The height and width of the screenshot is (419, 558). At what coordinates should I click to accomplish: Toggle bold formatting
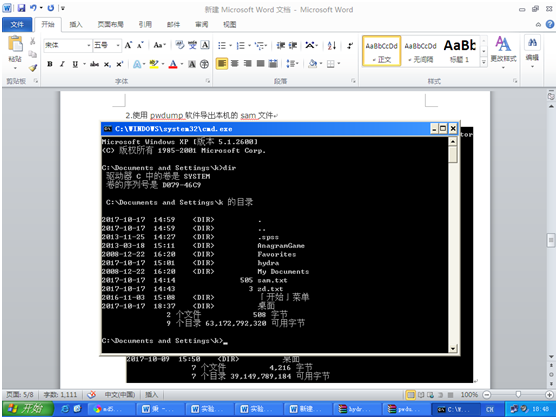pyautogui.click(x=50, y=64)
